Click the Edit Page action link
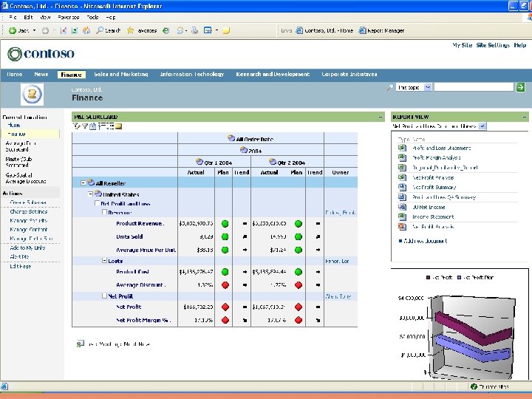Viewport: 532px width, 399px height. click(21, 266)
